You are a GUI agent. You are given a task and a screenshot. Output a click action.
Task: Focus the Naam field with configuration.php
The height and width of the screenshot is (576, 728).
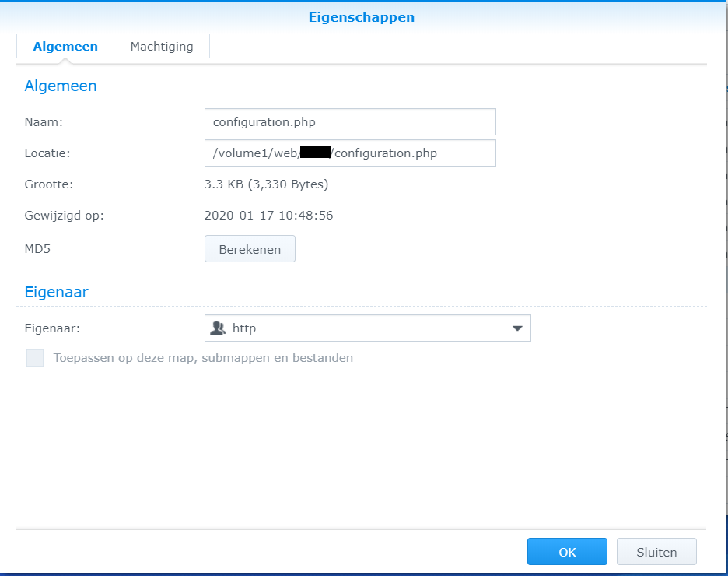click(x=350, y=122)
